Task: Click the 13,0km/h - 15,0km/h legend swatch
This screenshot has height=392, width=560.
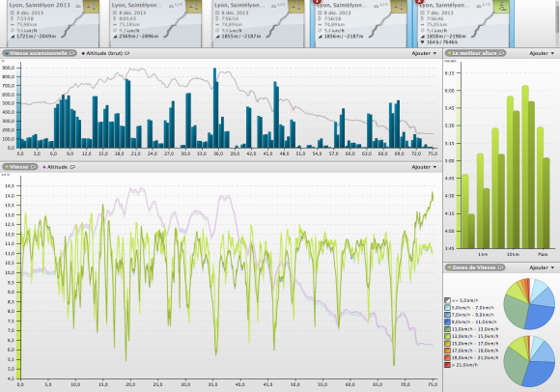Action: (x=447, y=336)
